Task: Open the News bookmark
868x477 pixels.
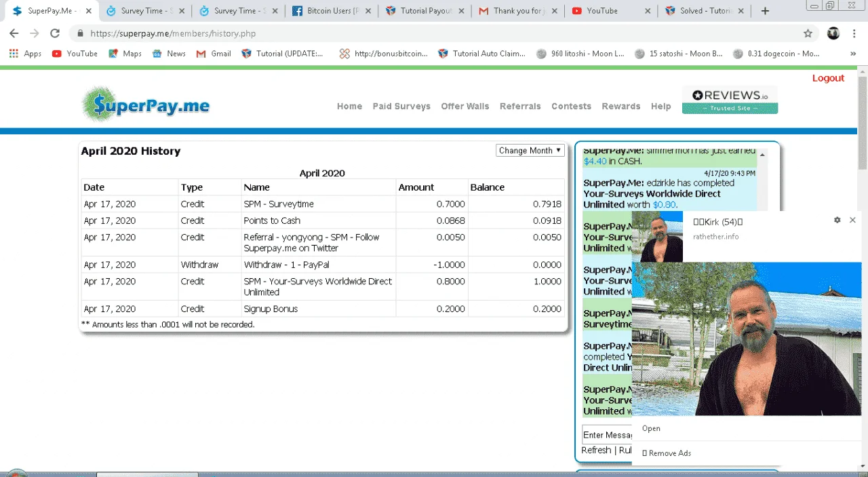Action: coord(169,54)
